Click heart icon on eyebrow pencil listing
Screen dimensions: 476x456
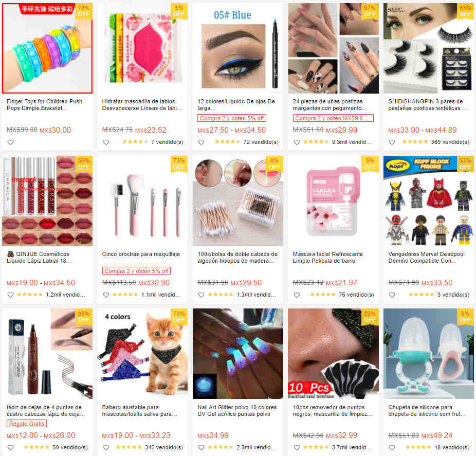(x=11, y=447)
